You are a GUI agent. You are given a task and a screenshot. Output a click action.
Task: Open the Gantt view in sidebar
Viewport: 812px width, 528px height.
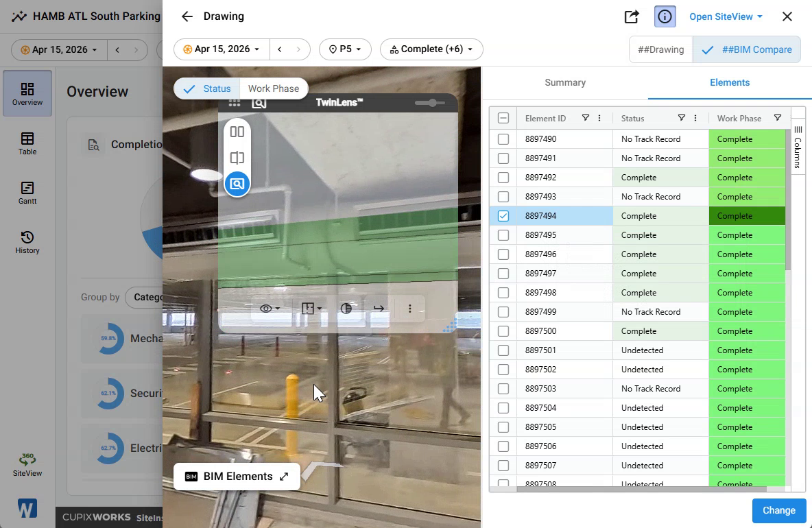coord(27,193)
